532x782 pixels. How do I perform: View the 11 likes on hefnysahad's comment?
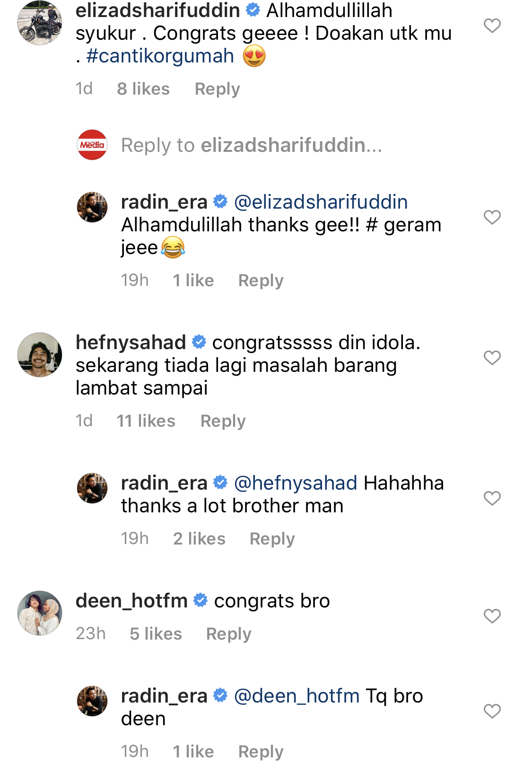click(146, 421)
